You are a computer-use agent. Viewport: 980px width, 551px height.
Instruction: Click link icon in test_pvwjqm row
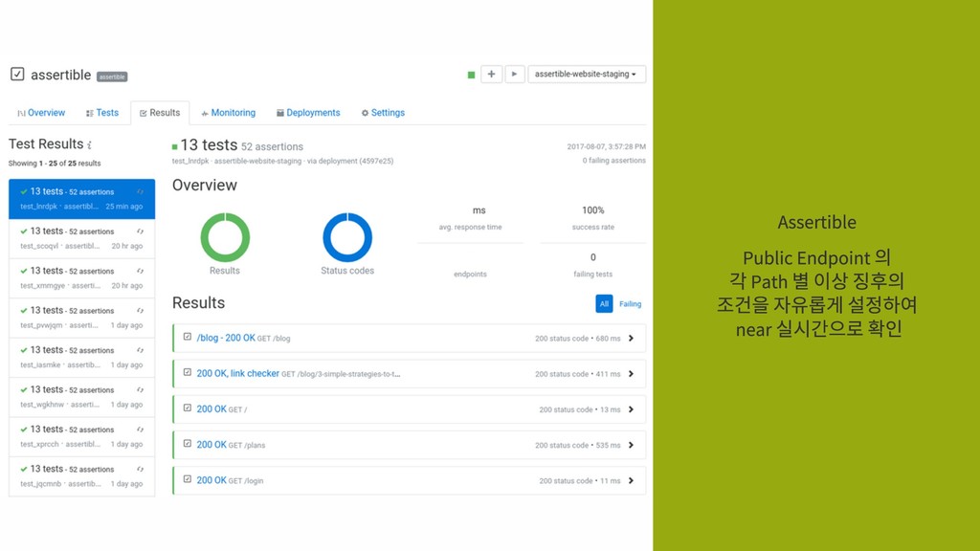140,311
